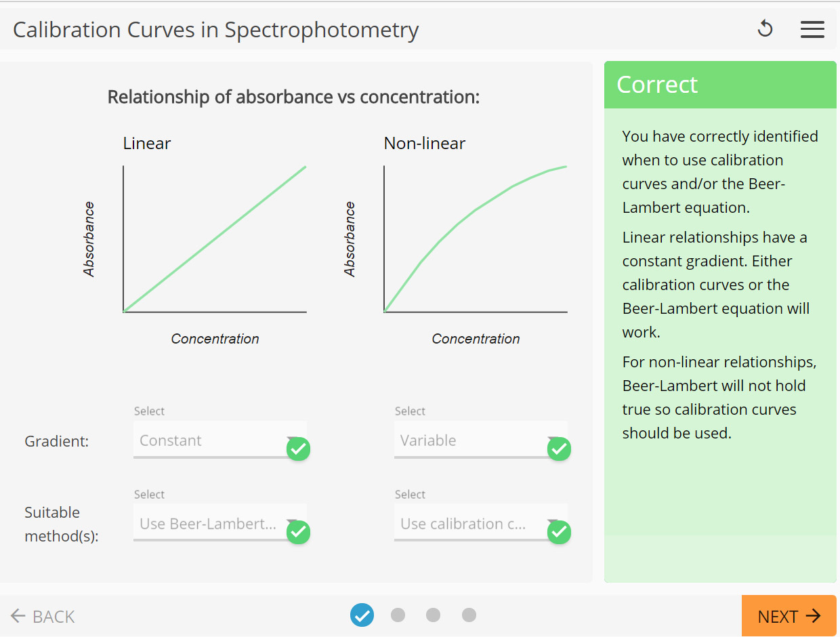
Task: Open the hamburger menu
Action: (812, 29)
